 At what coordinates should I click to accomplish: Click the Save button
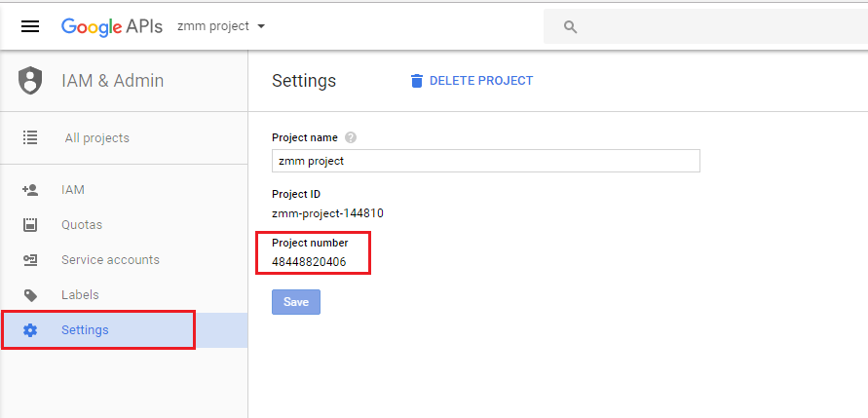[296, 302]
